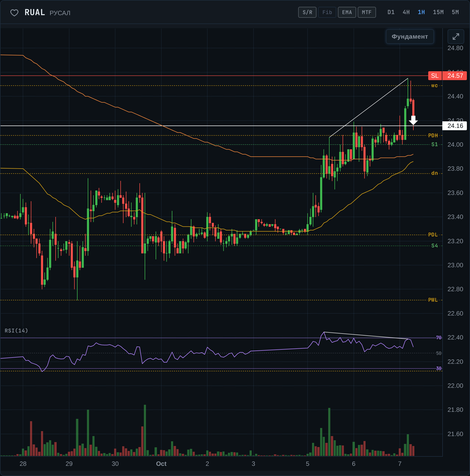The height and width of the screenshot is (476, 470).
Task: Switch to 4H timeframe
Action: [406, 12]
